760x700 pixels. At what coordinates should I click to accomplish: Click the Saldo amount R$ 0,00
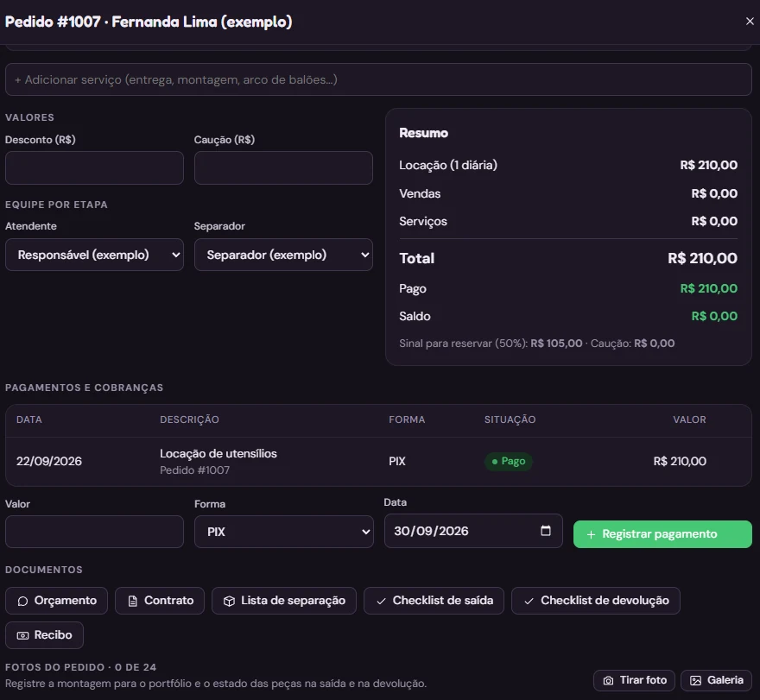[x=714, y=316]
